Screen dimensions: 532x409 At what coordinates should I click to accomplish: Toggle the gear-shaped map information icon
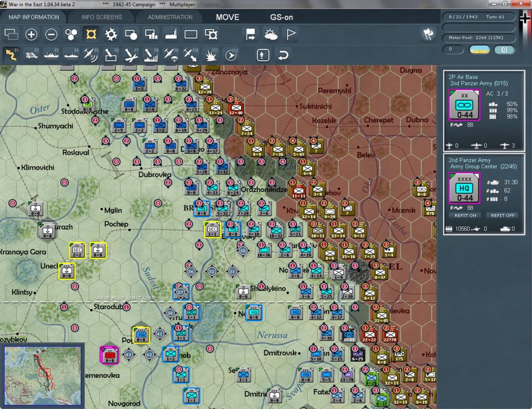(111, 34)
